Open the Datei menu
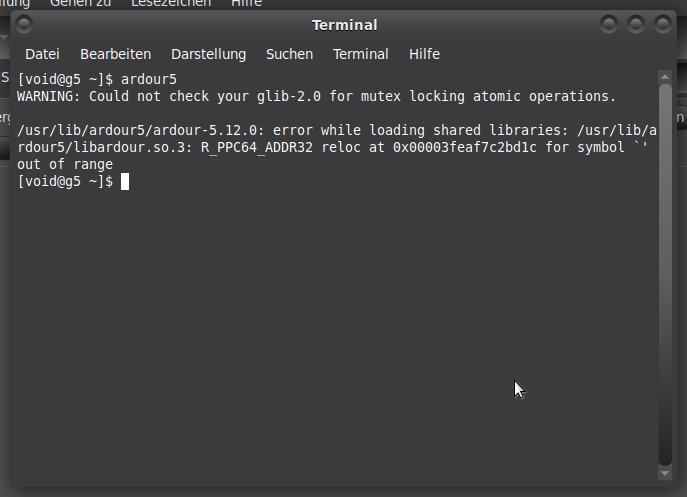687x497 pixels. 42,54
